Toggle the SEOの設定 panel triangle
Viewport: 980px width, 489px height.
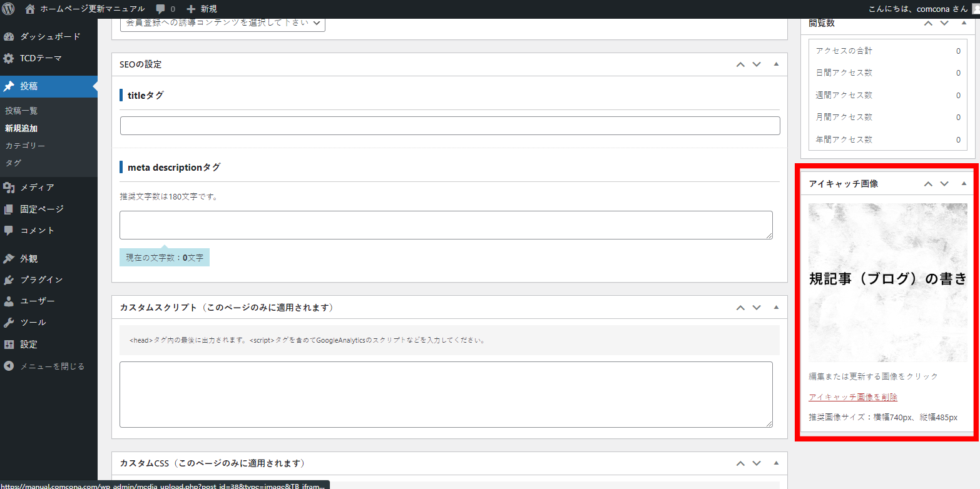(x=776, y=64)
